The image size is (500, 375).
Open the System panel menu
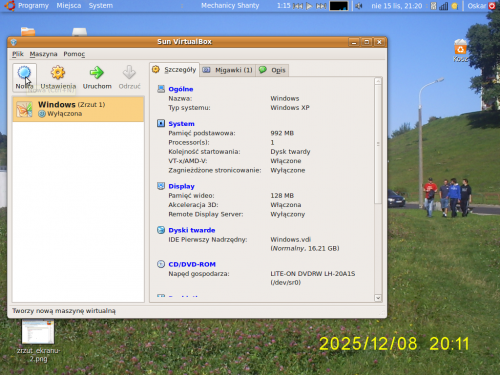101,5
